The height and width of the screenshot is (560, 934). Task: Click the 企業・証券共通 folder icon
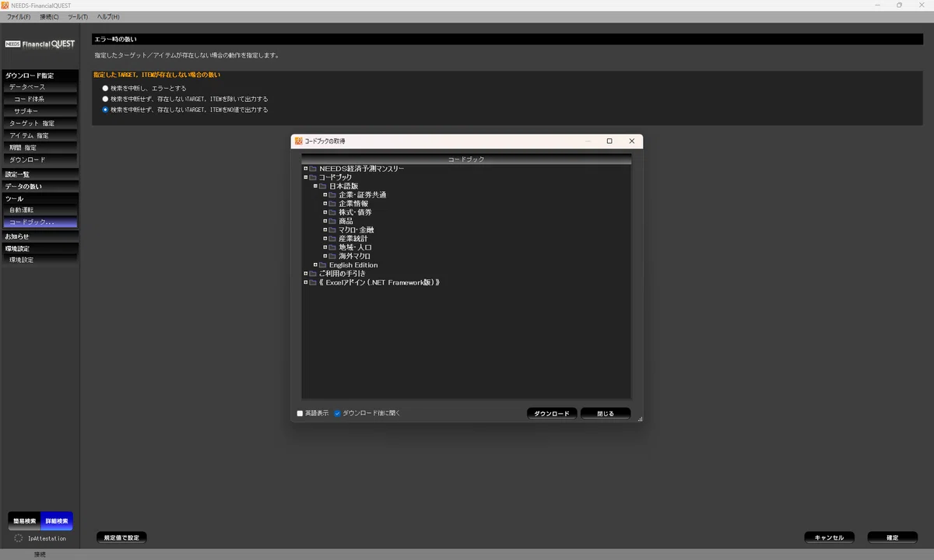pyautogui.click(x=332, y=195)
